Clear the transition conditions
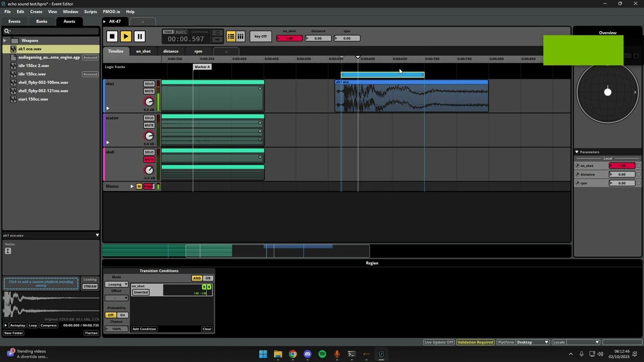 (x=207, y=329)
